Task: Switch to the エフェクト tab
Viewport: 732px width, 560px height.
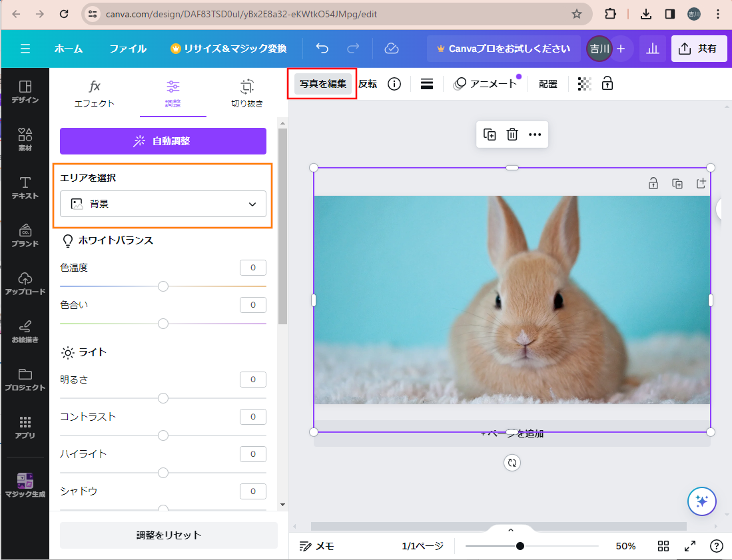Action: coord(95,93)
